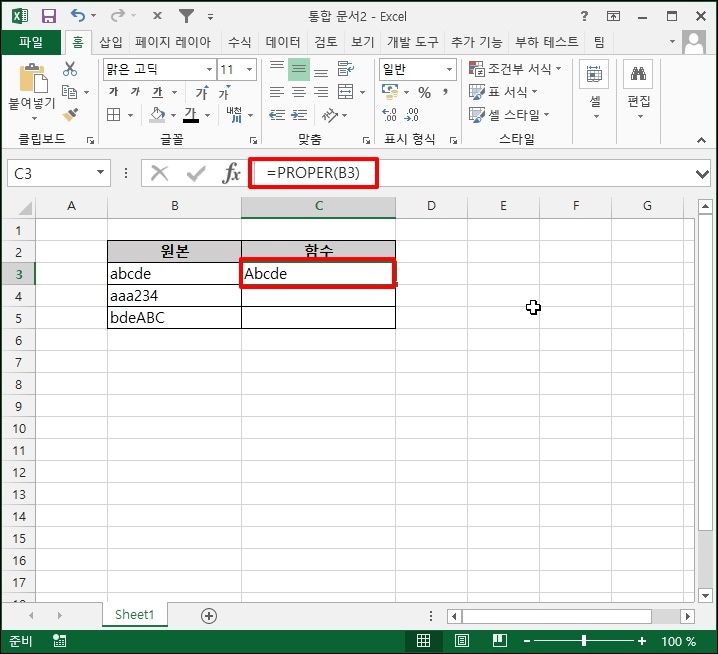The width and height of the screenshot is (718, 654).
Task: Undo the last action
Action: click(78, 16)
